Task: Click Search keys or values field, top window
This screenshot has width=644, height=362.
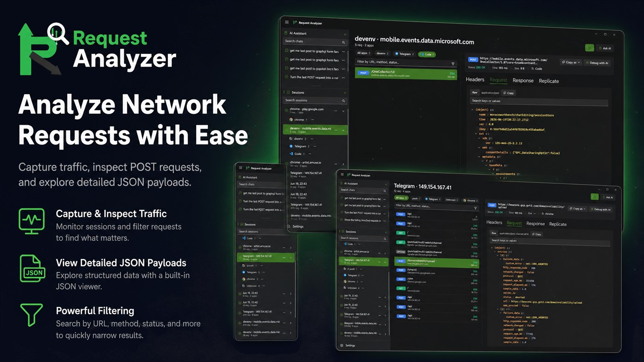Action: pyautogui.click(x=539, y=101)
